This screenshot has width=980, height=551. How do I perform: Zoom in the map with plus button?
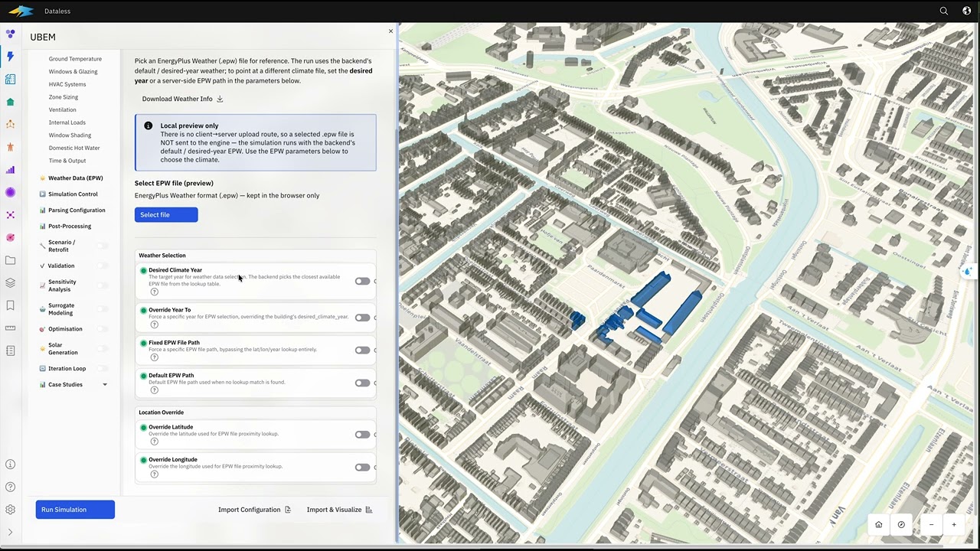[954, 524]
